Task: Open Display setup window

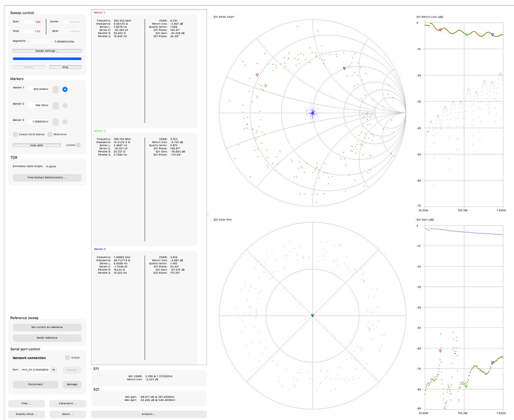Action: pos(27,414)
